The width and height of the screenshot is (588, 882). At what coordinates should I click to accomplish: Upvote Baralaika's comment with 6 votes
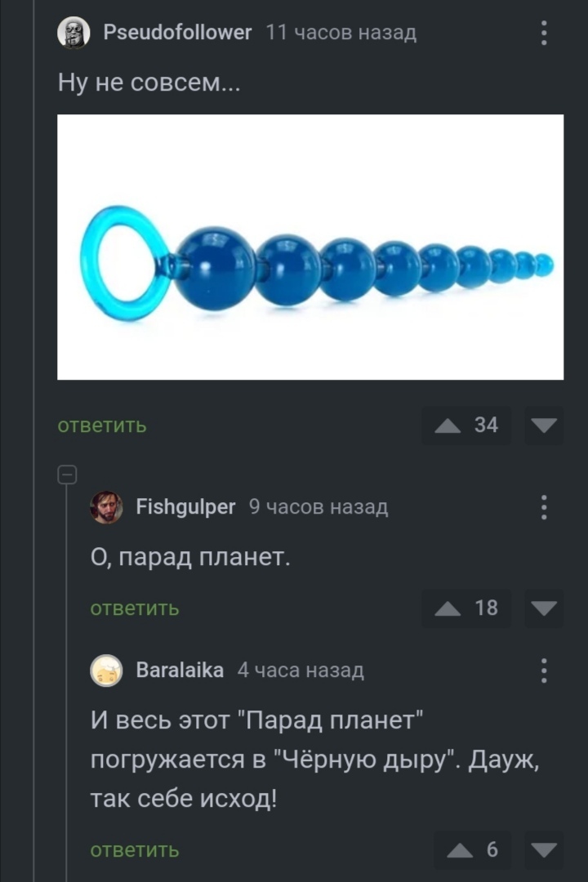pyautogui.click(x=461, y=850)
